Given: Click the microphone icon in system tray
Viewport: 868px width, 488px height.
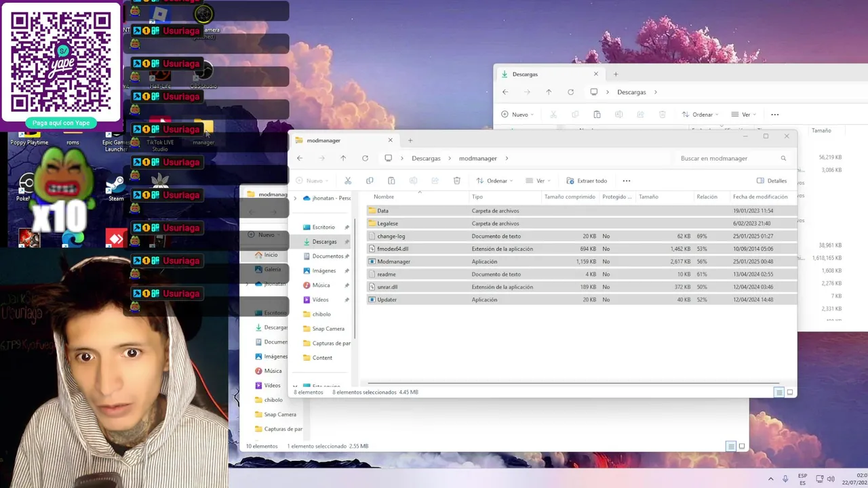Looking at the screenshot, I should click(x=785, y=479).
